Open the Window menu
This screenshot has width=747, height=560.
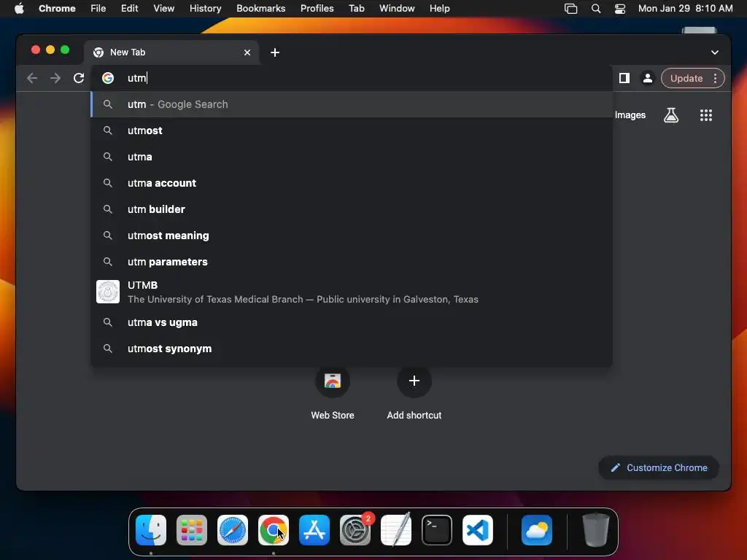(x=397, y=9)
